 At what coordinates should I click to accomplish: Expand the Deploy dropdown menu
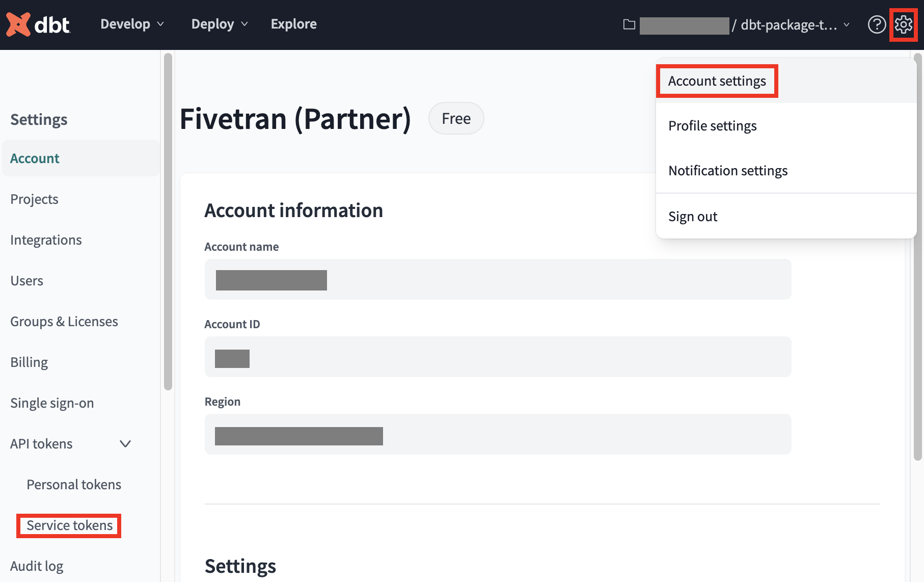[x=220, y=24]
